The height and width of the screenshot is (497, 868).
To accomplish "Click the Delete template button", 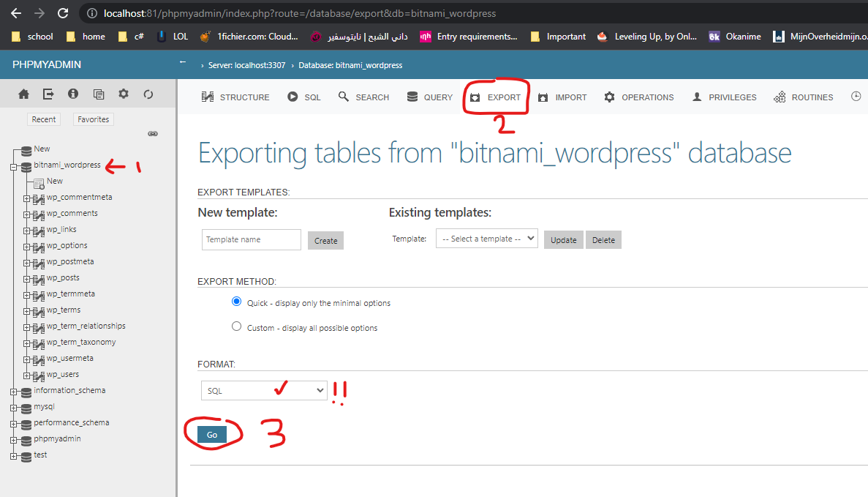I will pyautogui.click(x=603, y=240).
